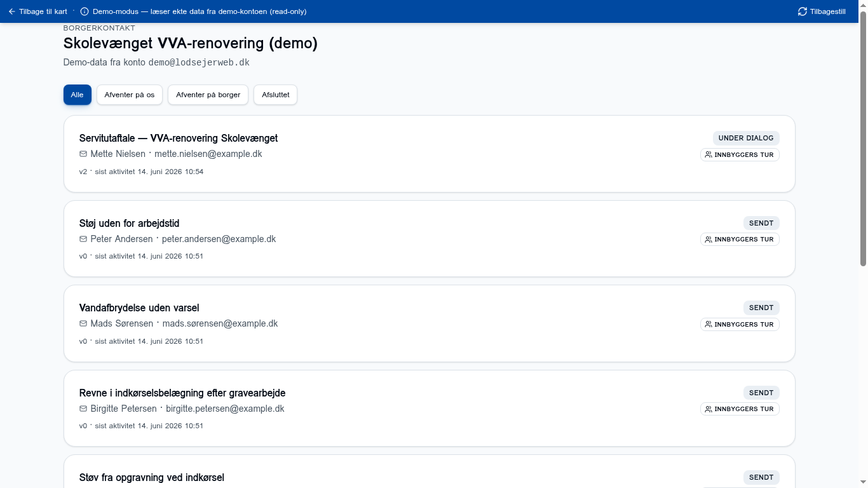The image size is (868, 488).
Task: Click the activity timestamp under Birgitte Petersen
Action: point(141,426)
